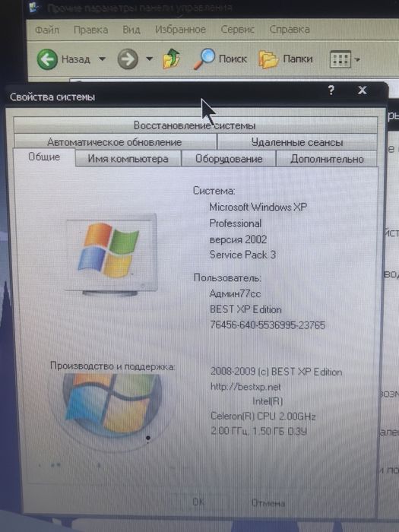Click the Celeron(R) CPU 2.00GHz text
The height and width of the screenshot is (532, 399).
[263, 416]
